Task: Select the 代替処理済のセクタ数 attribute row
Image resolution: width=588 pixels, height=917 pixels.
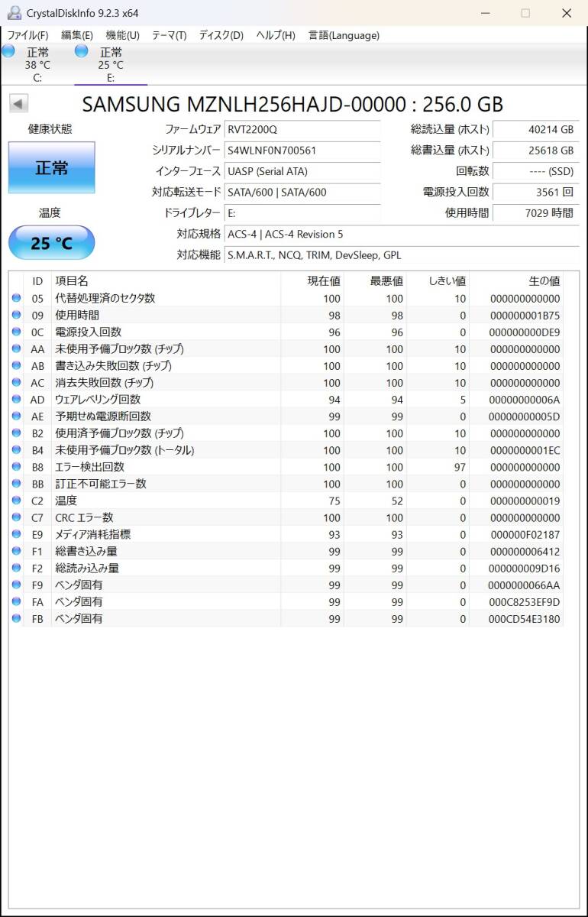Action: point(286,298)
